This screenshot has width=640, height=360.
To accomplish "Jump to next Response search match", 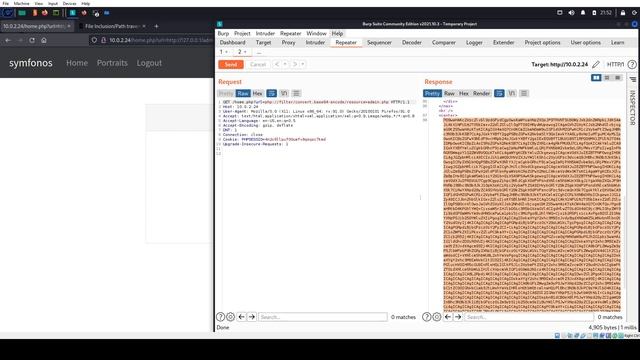I will (458, 317).
